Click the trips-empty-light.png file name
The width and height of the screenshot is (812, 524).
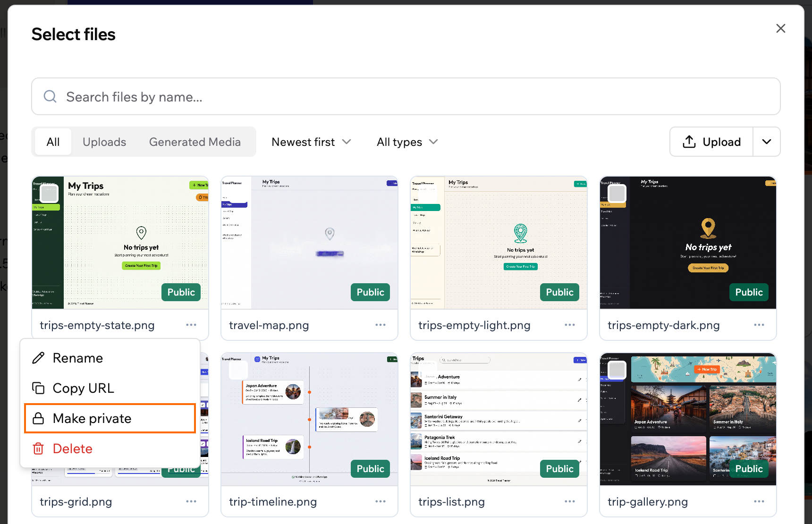[474, 325]
